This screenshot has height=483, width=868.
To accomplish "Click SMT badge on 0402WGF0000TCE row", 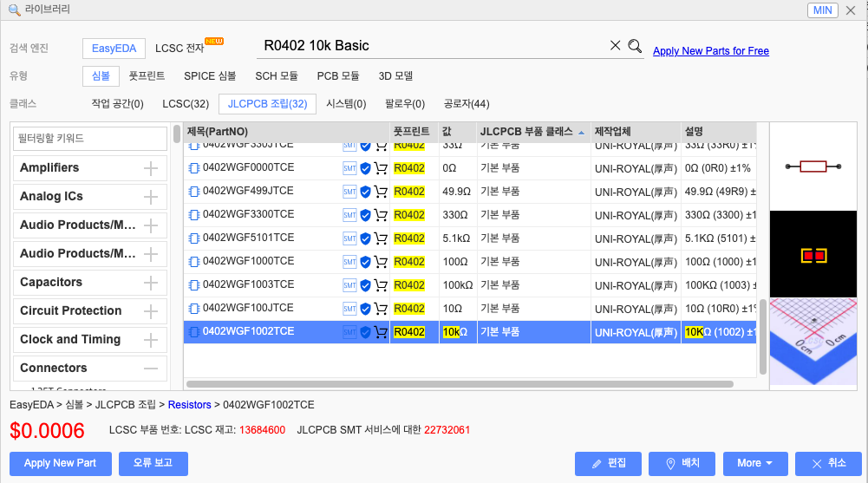I will [349, 168].
